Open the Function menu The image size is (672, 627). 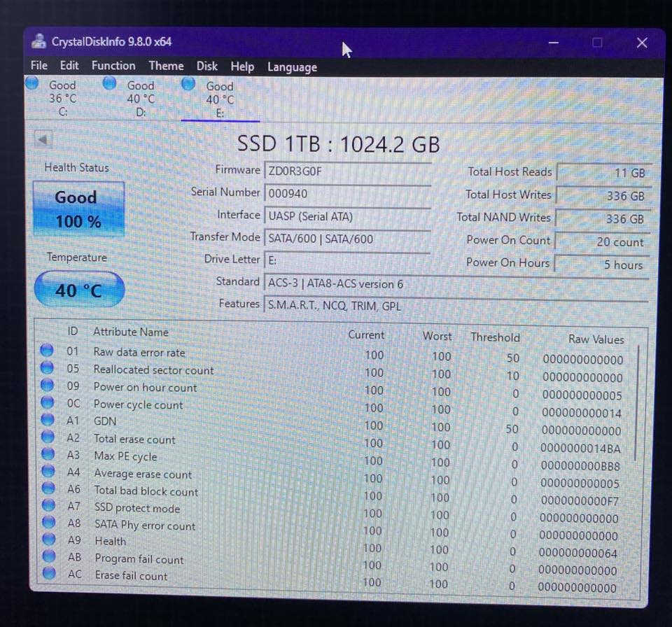[x=113, y=66]
